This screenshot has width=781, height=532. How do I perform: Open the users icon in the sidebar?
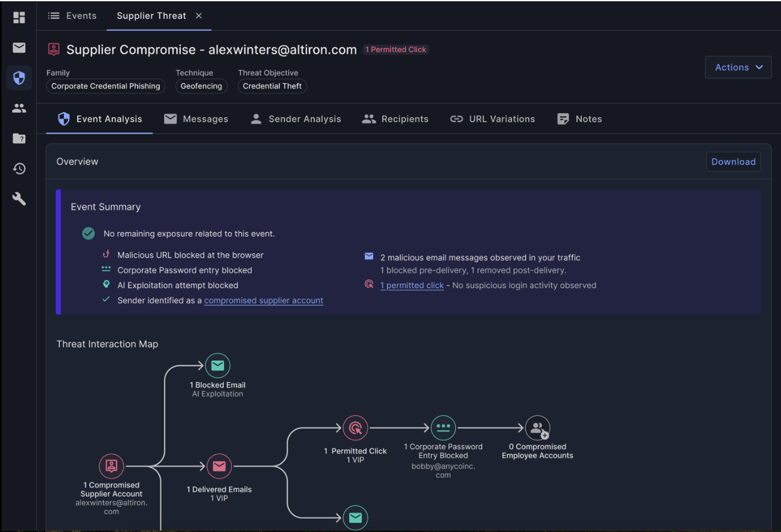point(18,108)
